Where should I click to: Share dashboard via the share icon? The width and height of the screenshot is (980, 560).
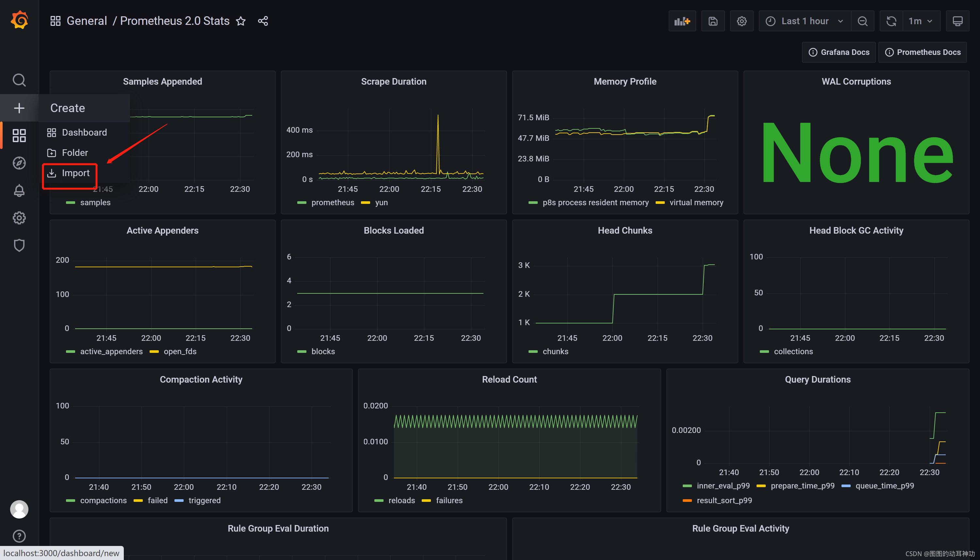(263, 21)
